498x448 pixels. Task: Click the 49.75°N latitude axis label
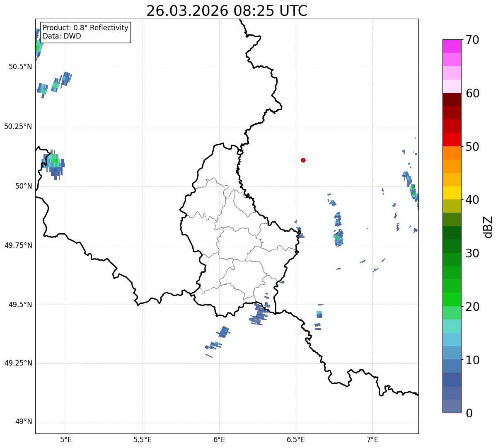click(18, 245)
